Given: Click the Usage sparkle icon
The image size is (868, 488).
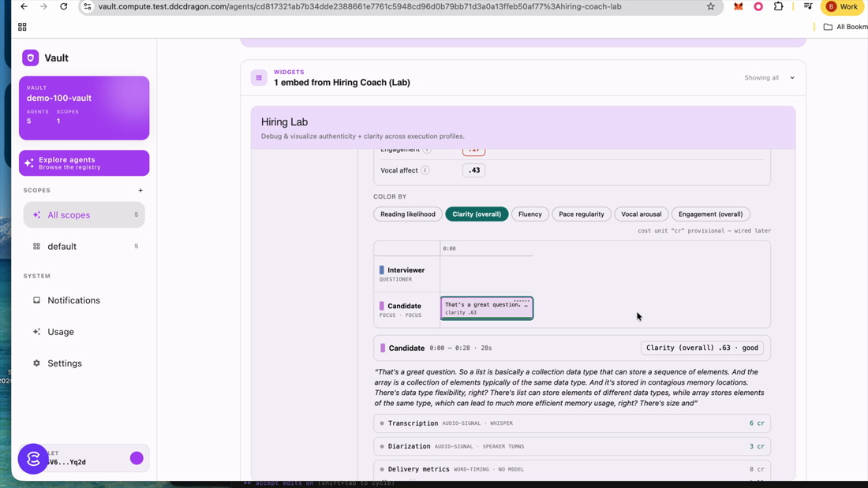Looking at the screenshot, I should click(x=36, y=332).
